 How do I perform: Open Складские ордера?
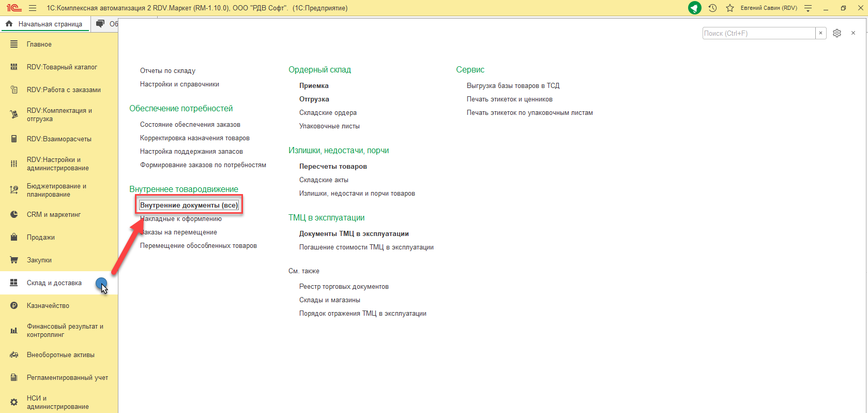tap(328, 113)
